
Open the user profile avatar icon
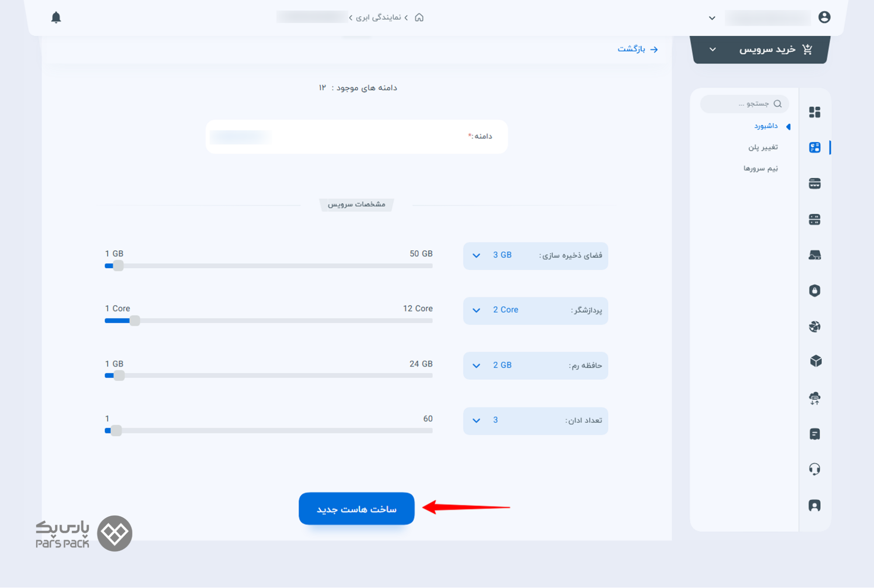824,17
